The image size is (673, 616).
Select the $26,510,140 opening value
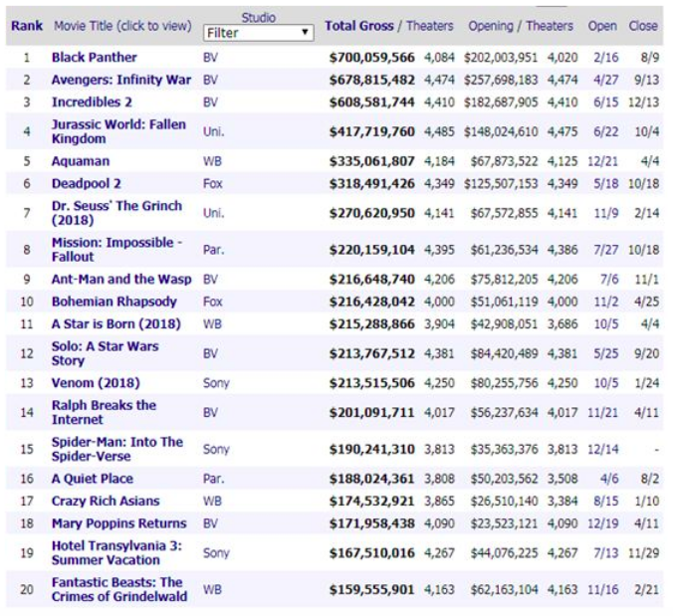[x=504, y=501]
